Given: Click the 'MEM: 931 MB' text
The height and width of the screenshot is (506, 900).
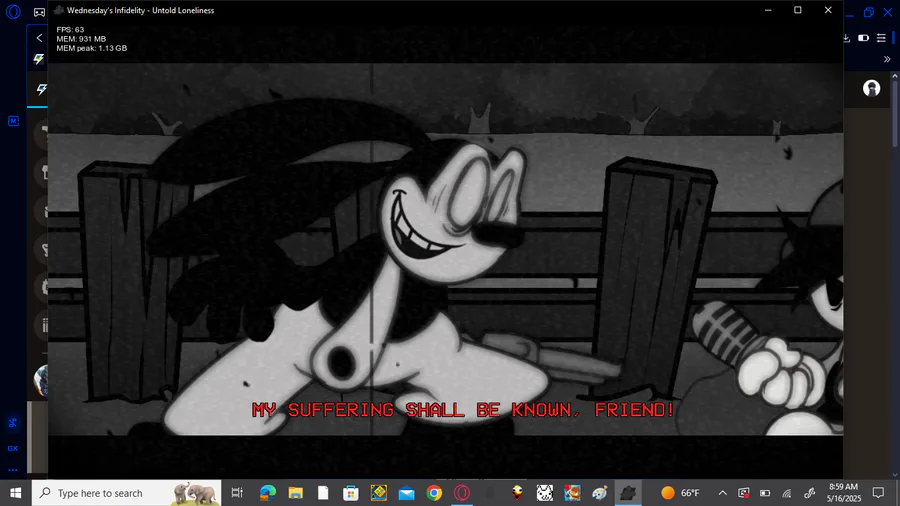Looking at the screenshot, I should click(81, 39).
